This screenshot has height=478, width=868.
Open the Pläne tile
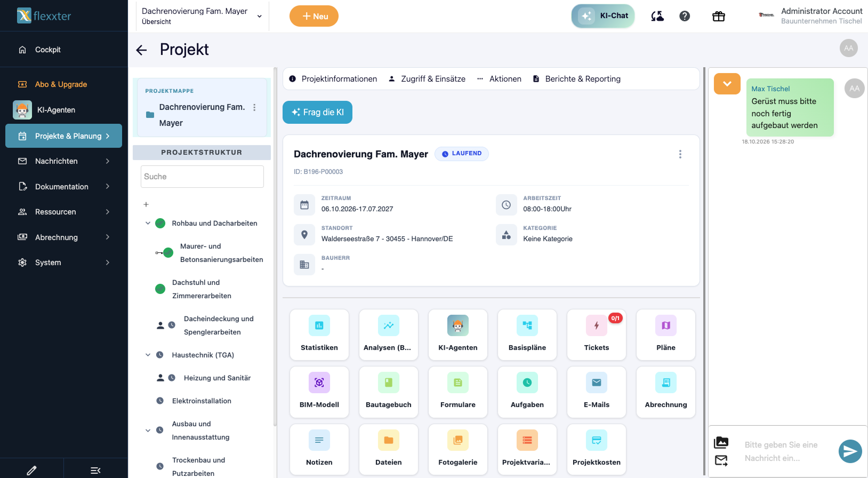coord(666,334)
